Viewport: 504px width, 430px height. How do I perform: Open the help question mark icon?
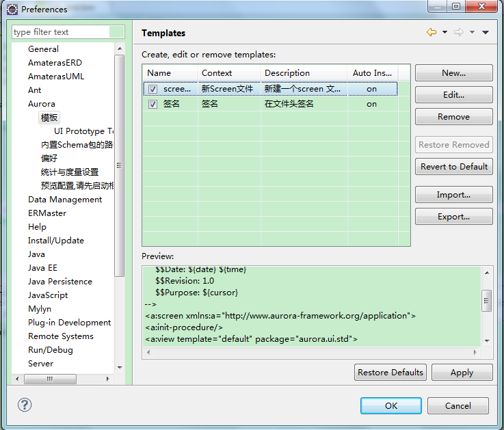(25, 405)
